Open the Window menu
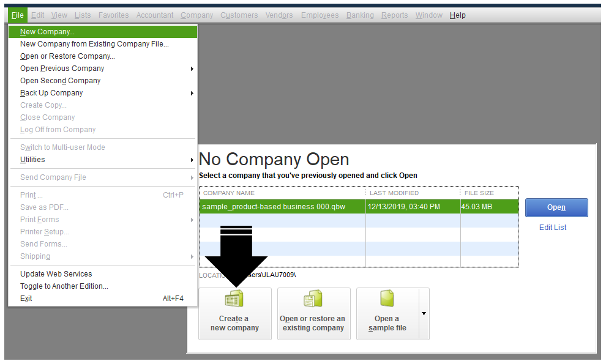The width and height of the screenshot is (606, 364). click(428, 15)
